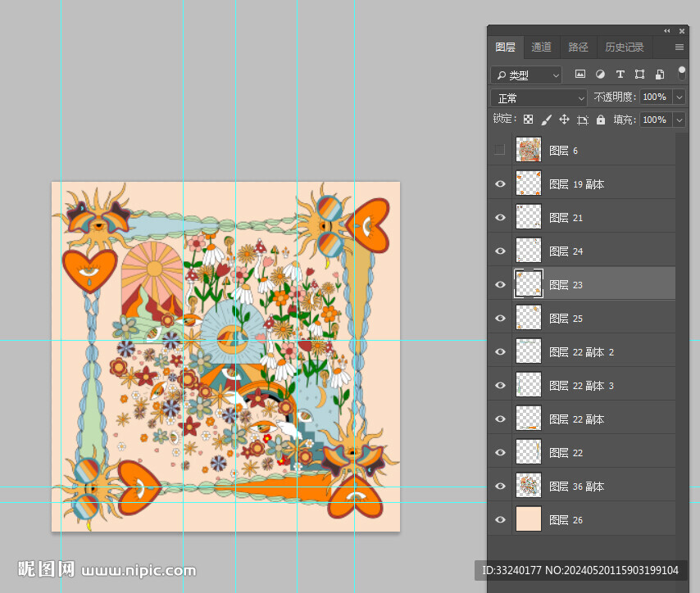Filter layers by adjustment layer type
This screenshot has height=593, width=700.
point(600,75)
